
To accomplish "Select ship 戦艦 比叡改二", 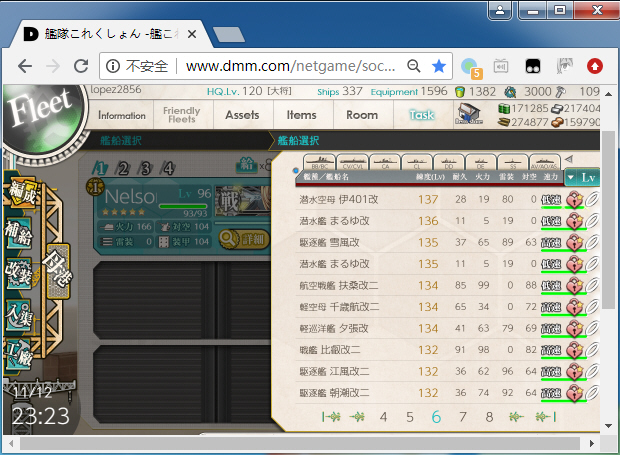I will tap(447, 350).
